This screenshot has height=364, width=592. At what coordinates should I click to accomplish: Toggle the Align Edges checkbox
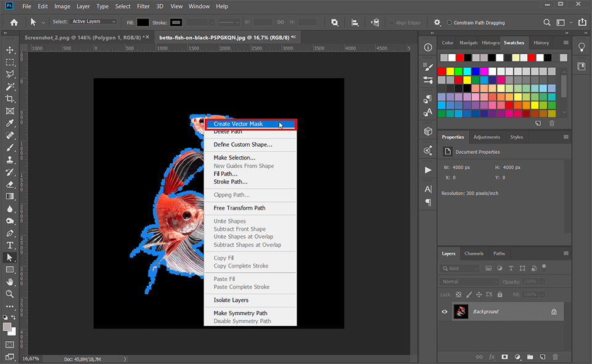(391, 23)
